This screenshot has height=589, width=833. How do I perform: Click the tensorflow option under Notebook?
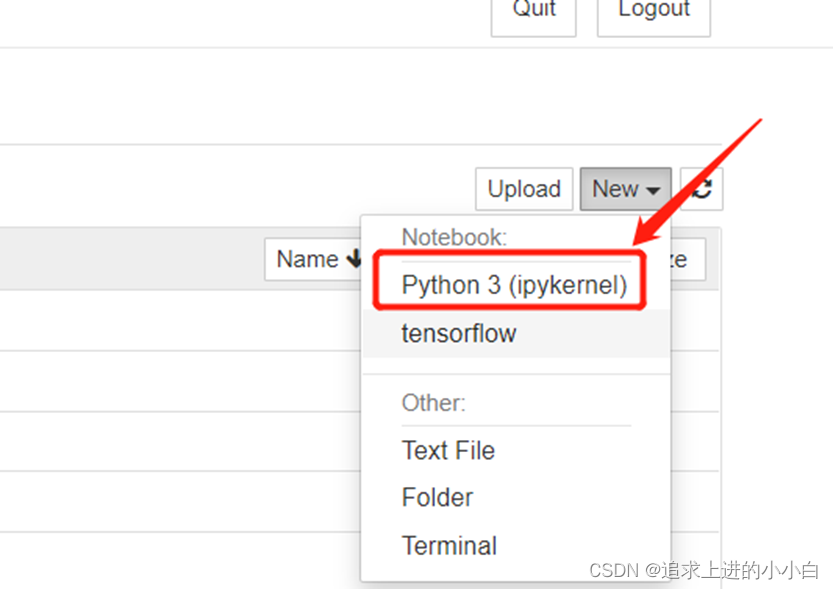459,333
